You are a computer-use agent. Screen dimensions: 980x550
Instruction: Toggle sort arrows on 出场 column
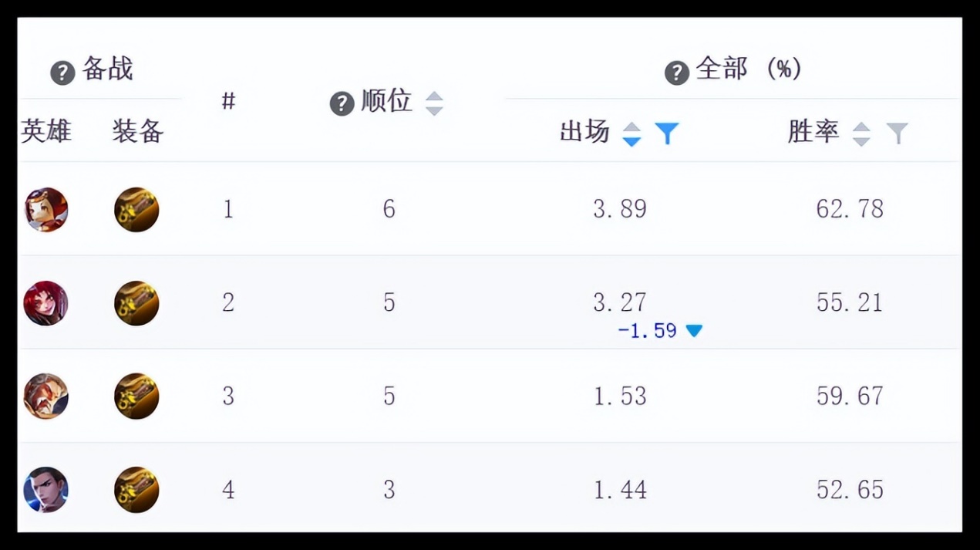(631, 133)
